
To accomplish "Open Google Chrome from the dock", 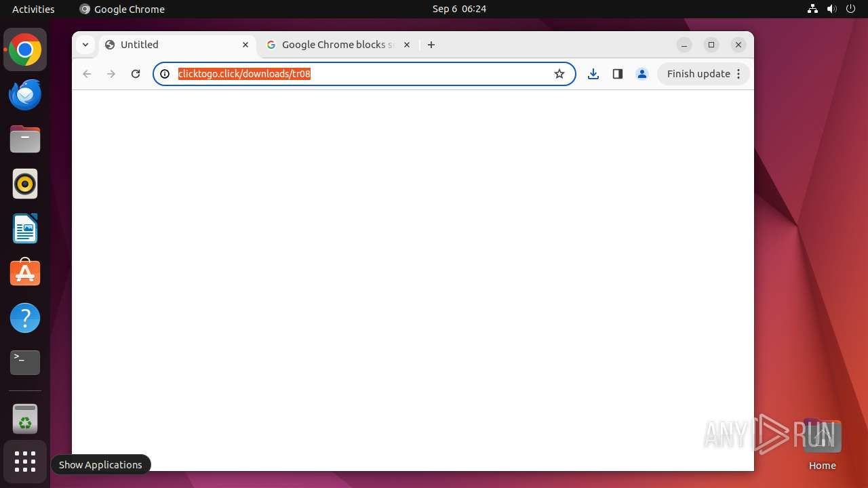I will 25,49.
